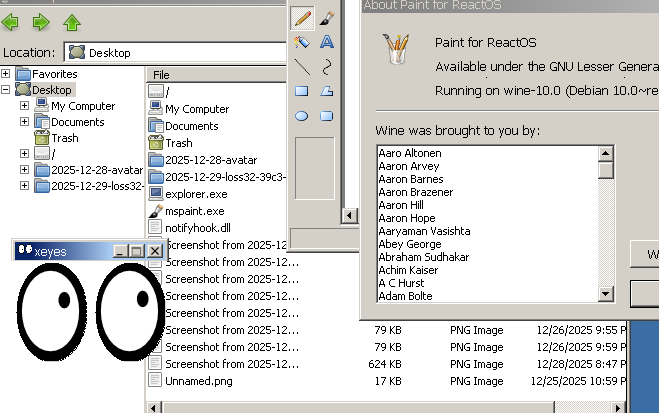Select the Rounded Rectangle tool in Paint
This screenshot has height=413, width=659.
[x=327, y=116]
